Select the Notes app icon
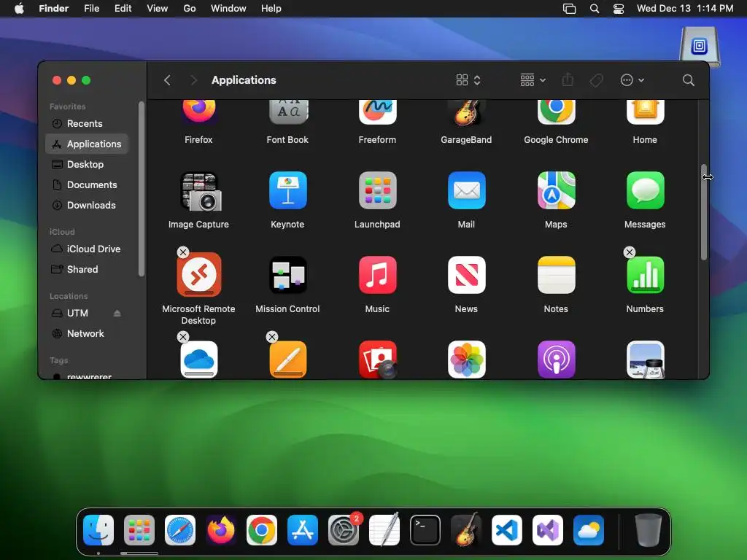Viewport: 747px width, 560px height. click(x=556, y=275)
